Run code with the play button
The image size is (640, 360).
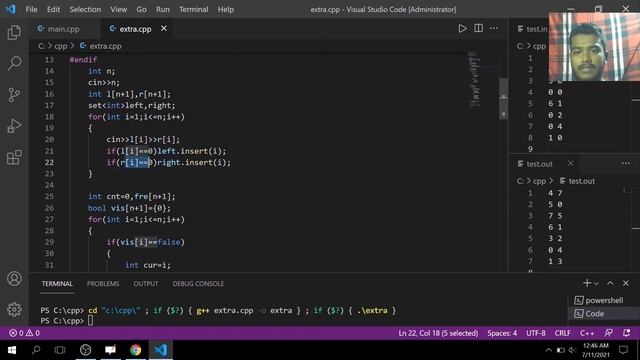click(462, 29)
